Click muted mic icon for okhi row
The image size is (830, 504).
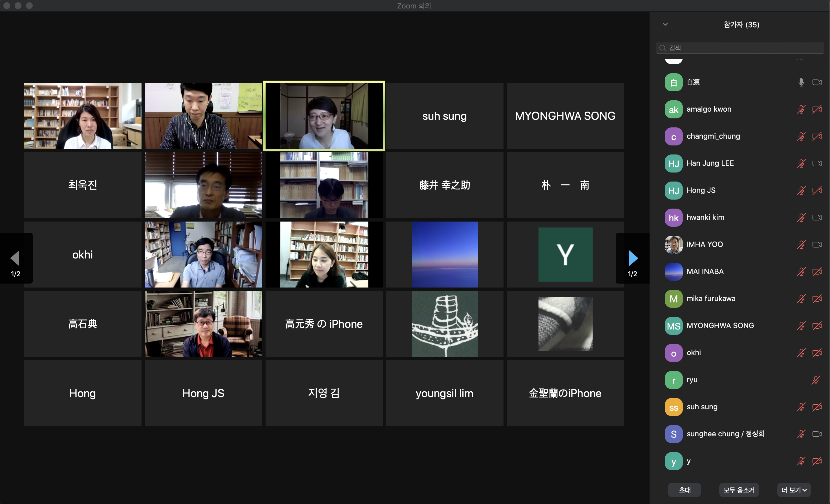(x=801, y=353)
